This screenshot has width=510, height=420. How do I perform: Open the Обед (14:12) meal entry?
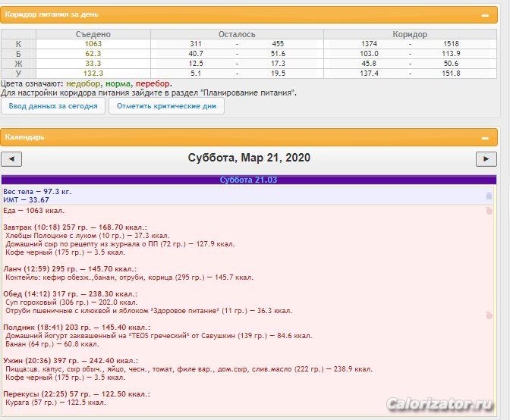point(70,293)
